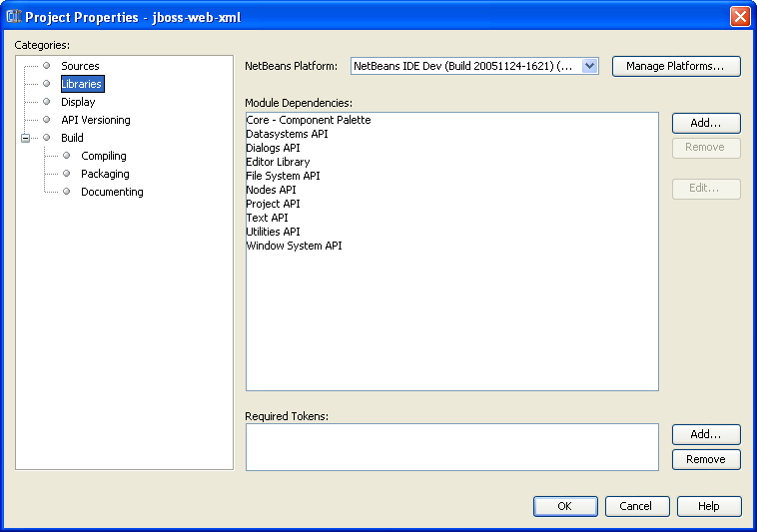Confirm changes with the OK button
This screenshot has height=532, width=757.
[x=565, y=506]
